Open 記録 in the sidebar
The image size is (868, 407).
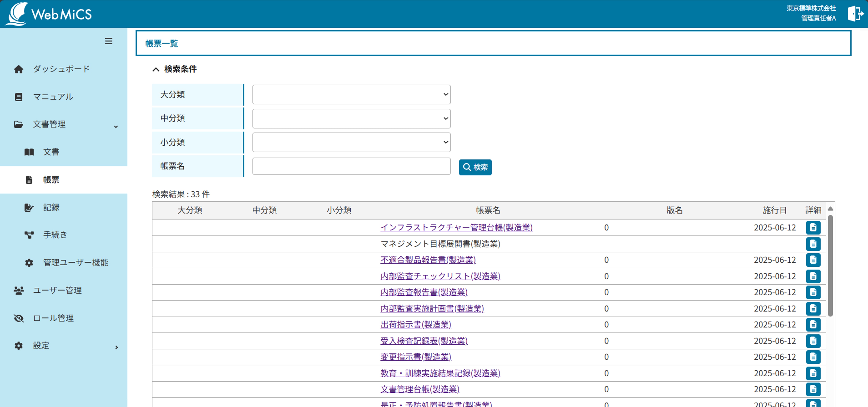51,207
